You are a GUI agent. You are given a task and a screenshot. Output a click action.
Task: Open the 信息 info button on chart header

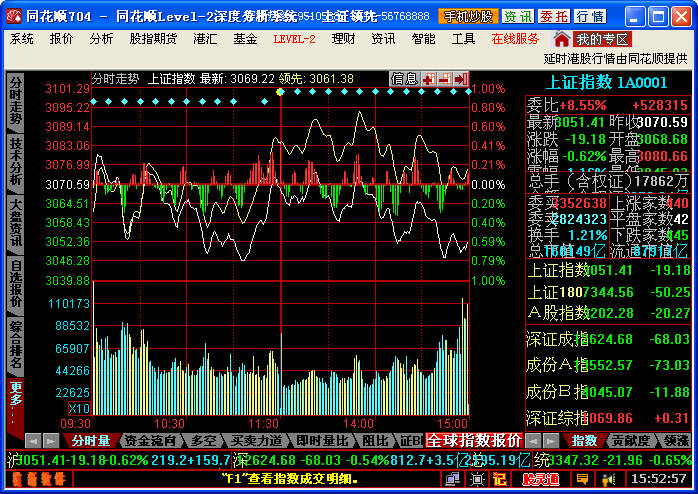click(405, 79)
